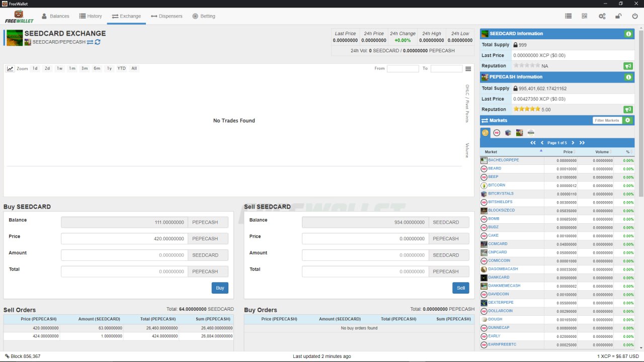Viewport: 644px width, 362px height.
Task: Click the unlock wallet padlock icon
Action: coord(618,16)
